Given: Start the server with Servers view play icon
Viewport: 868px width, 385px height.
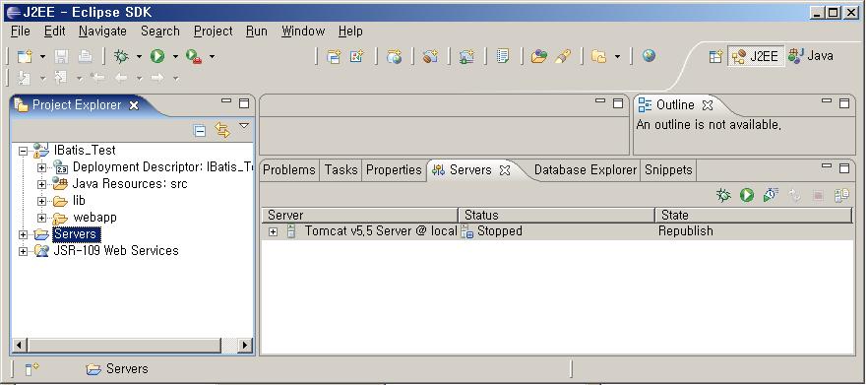Looking at the screenshot, I should coord(747,194).
